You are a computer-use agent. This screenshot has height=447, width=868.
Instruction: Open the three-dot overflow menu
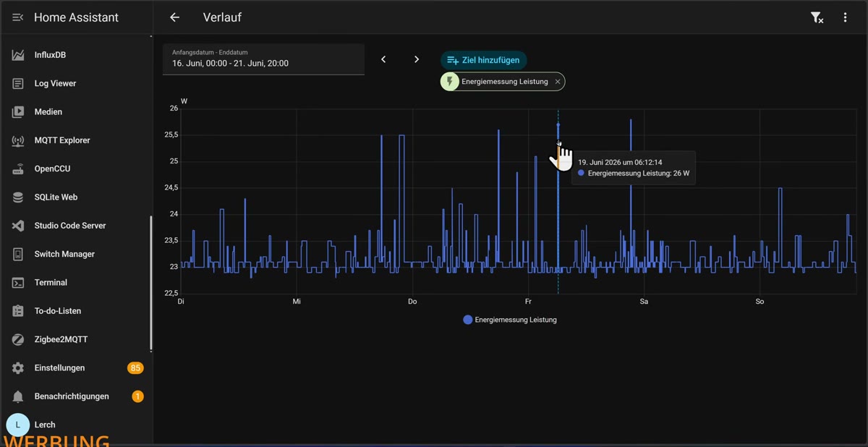pyautogui.click(x=845, y=17)
